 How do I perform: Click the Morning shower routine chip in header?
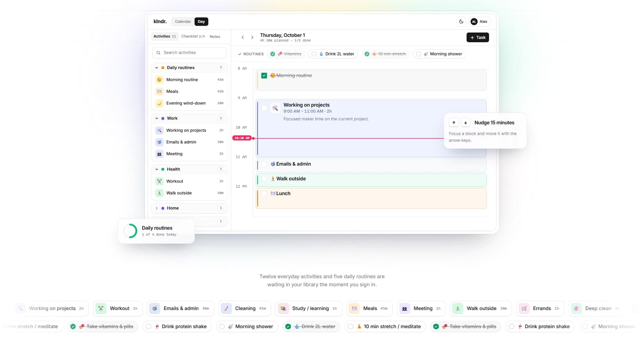point(439,54)
